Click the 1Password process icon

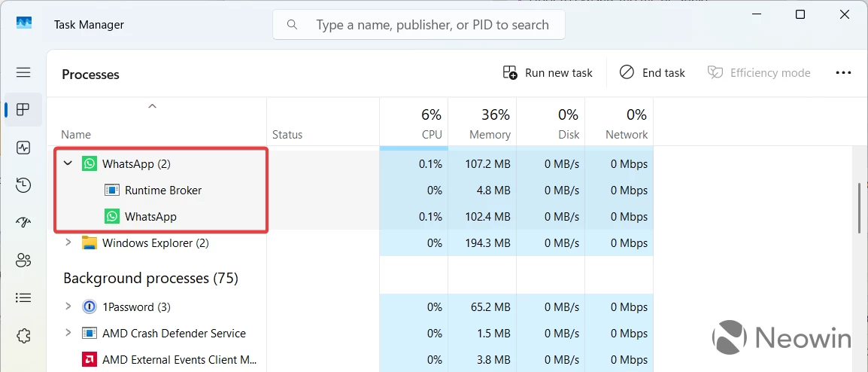[89, 306]
